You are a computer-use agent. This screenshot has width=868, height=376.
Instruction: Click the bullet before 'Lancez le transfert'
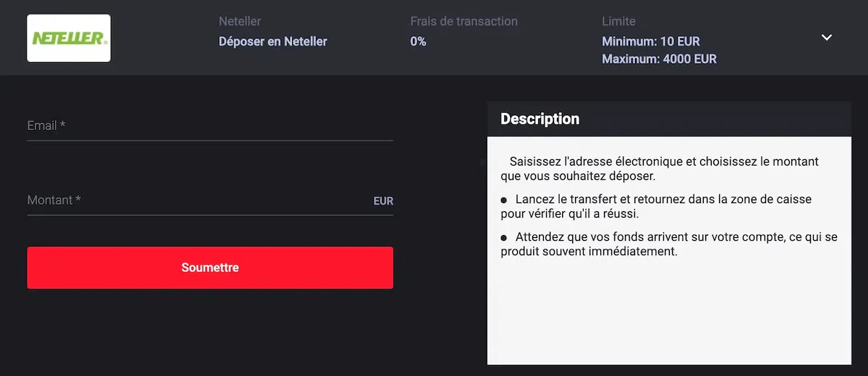tap(504, 200)
